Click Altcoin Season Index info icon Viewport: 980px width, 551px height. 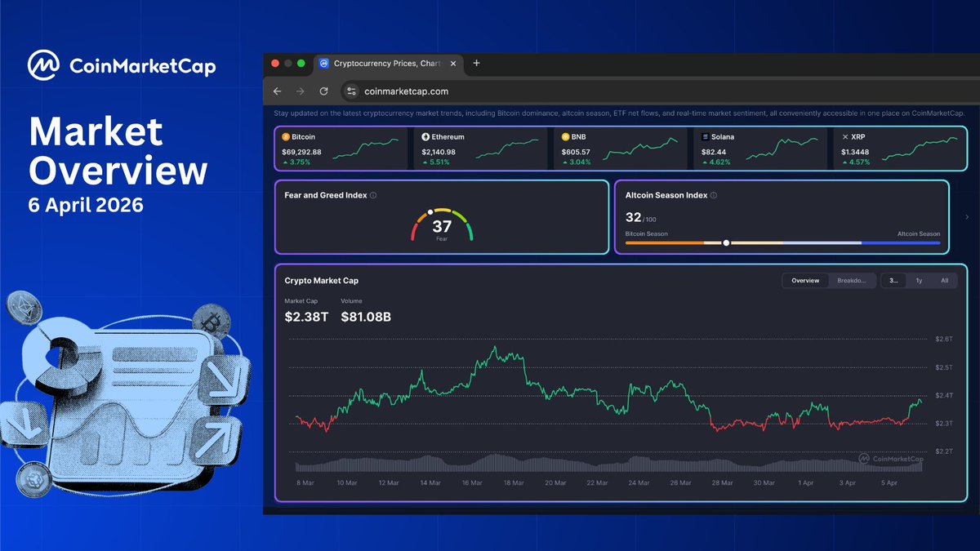[714, 196]
